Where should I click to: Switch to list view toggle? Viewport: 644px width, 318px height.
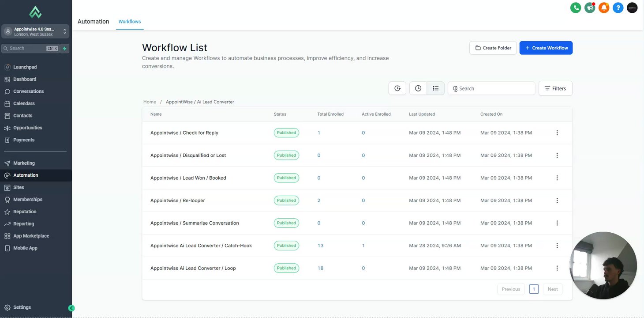coord(435,88)
